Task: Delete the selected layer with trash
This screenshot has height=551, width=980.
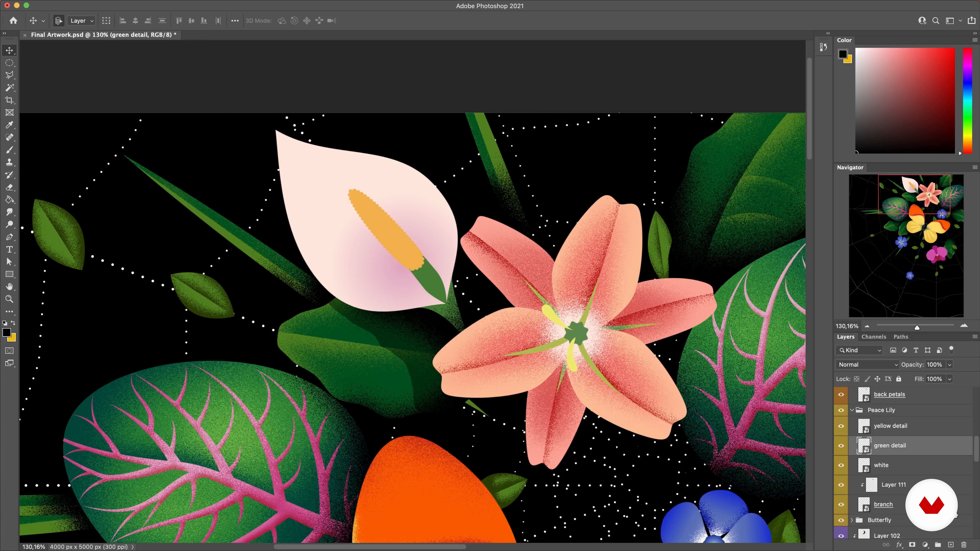Action: coord(964,545)
